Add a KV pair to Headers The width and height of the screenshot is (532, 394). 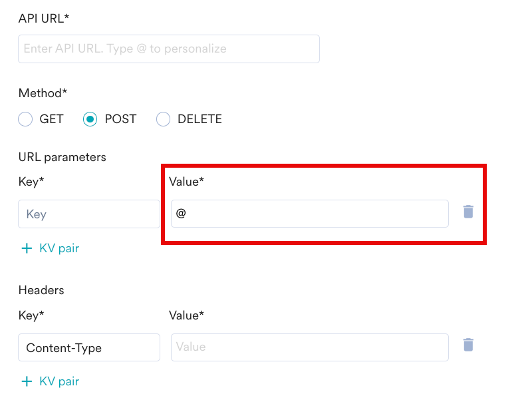point(51,381)
